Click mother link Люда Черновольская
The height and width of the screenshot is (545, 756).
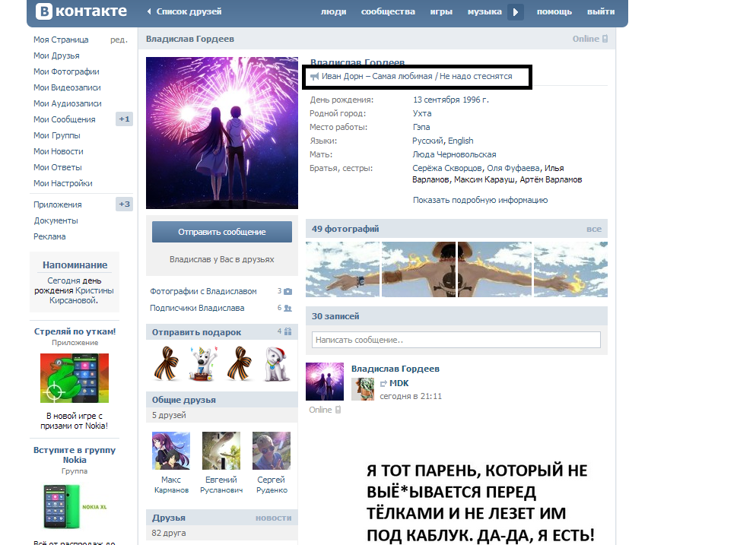[454, 154]
